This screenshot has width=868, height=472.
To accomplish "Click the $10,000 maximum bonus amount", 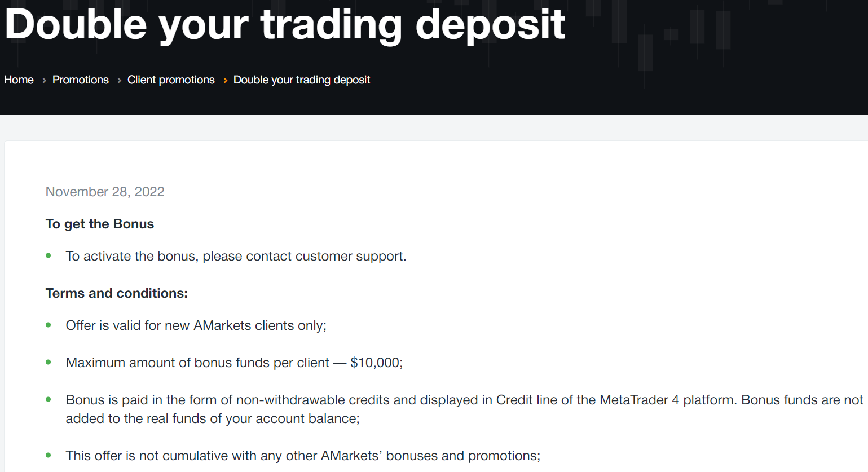I will (377, 363).
